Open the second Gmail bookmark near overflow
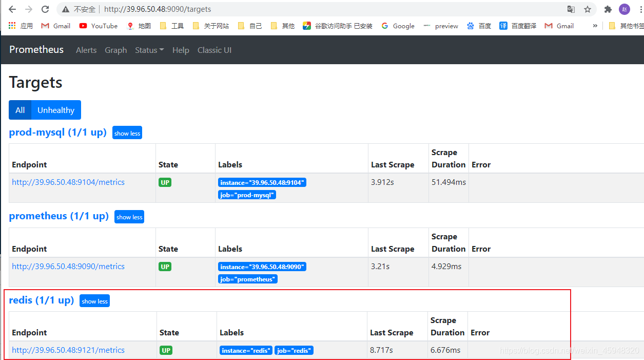 pos(559,26)
